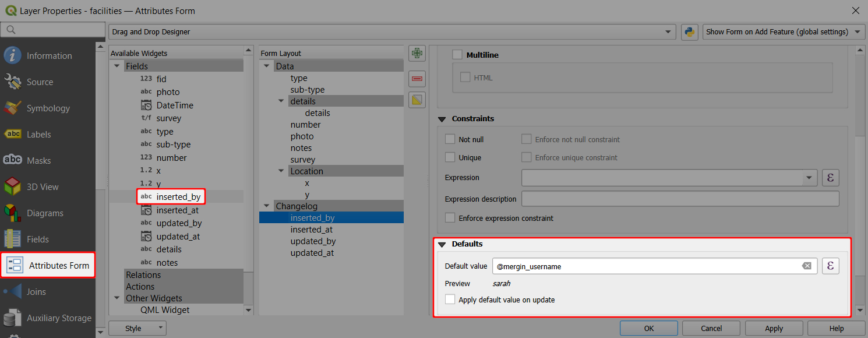Click the Apply button
Viewport: 868px width, 338px height.
pos(774,329)
